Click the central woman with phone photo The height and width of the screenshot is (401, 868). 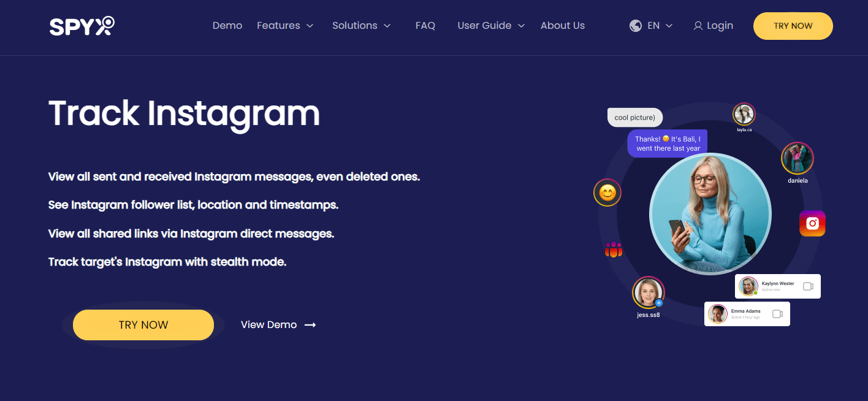coord(710,214)
